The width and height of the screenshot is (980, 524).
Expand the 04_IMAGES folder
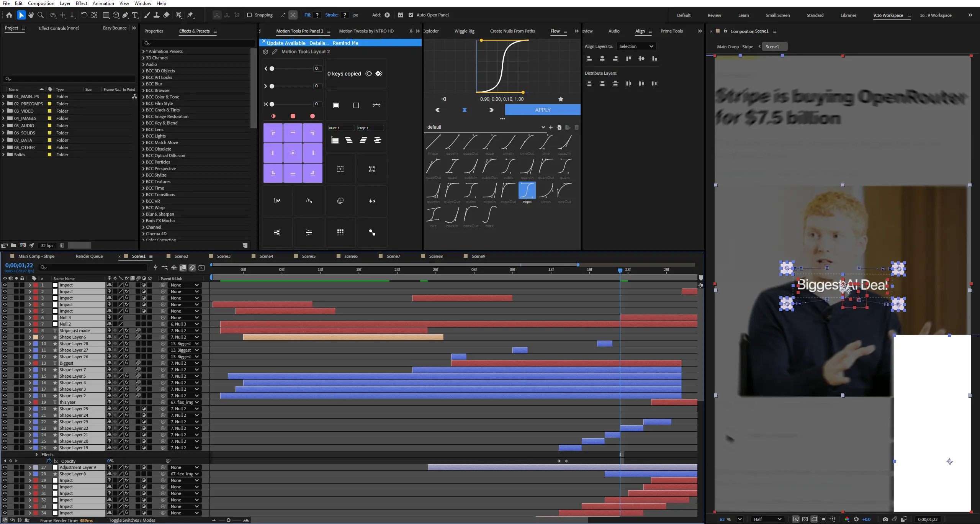click(3, 118)
